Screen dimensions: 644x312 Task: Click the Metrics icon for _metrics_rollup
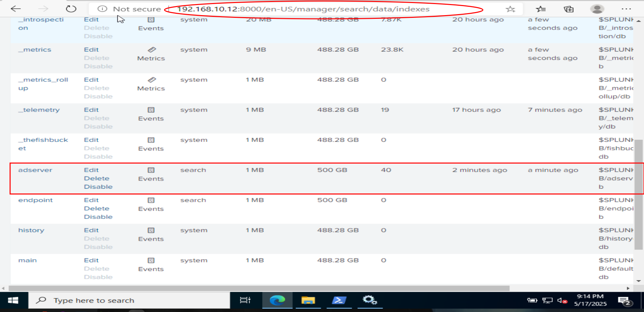[x=151, y=80]
